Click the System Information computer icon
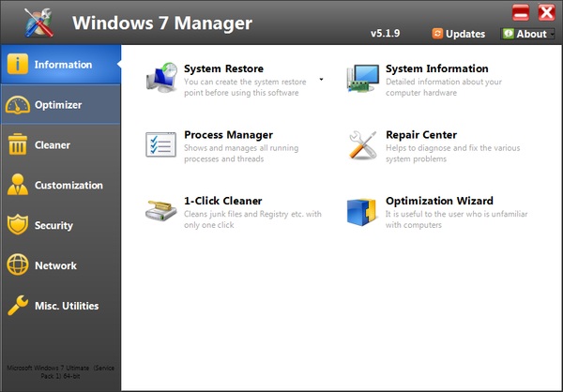Image resolution: width=563 pixels, height=392 pixels. (x=362, y=79)
